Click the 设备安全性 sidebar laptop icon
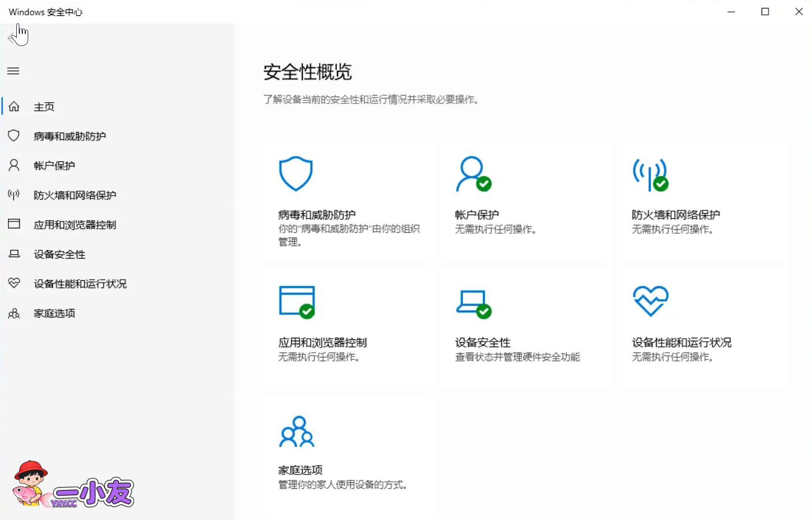The image size is (812, 520). point(14,254)
